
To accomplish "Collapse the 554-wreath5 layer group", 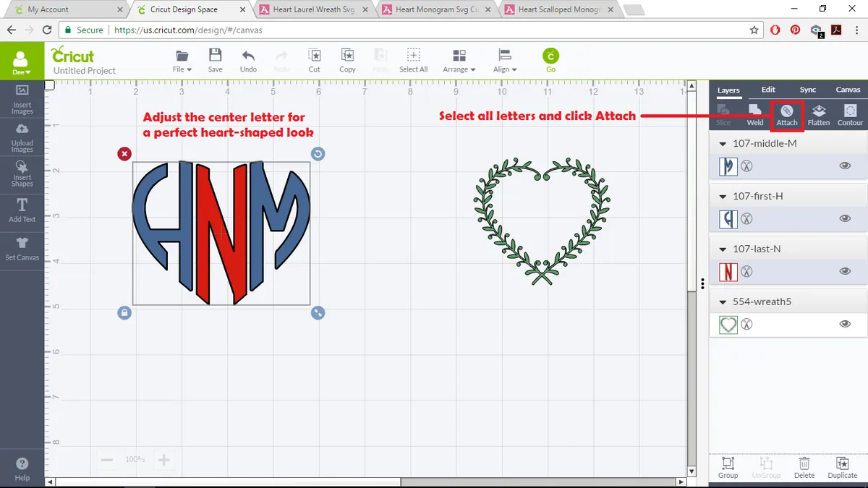I will pos(723,302).
